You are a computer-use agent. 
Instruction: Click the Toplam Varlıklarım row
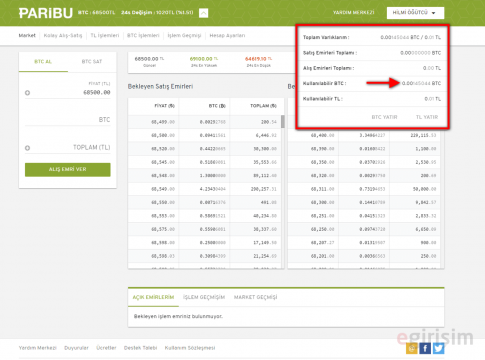tap(372, 37)
